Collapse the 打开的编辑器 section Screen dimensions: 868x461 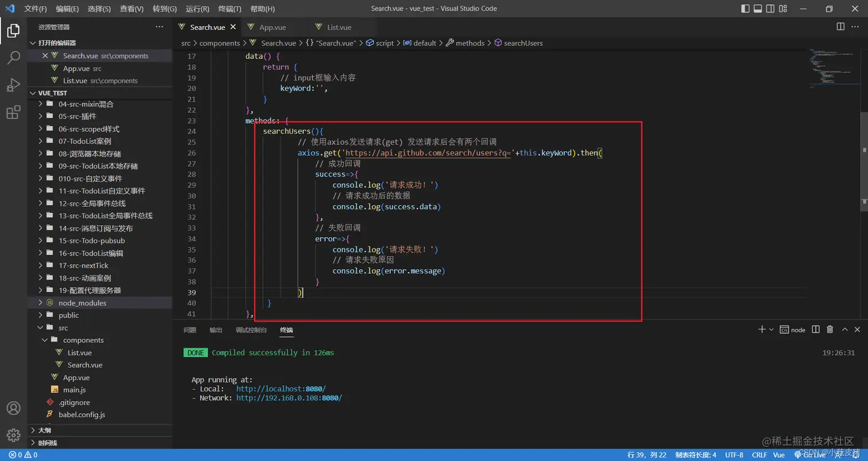pyautogui.click(x=100, y=43)
